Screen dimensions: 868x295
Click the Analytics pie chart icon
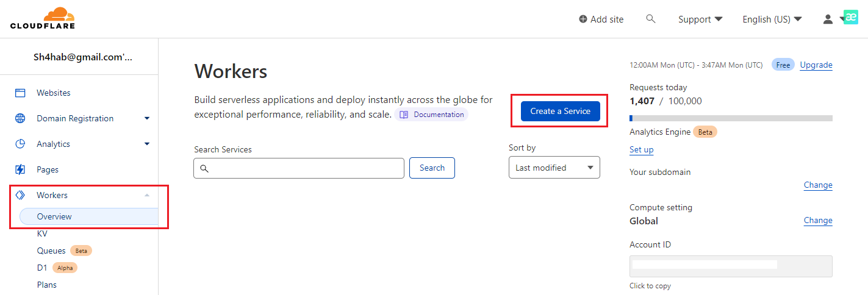20,144
